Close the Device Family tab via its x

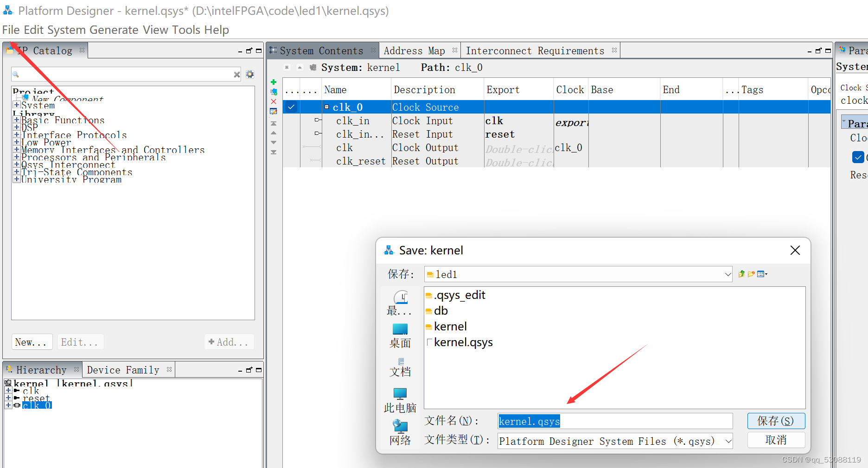(x=169, y=369)
